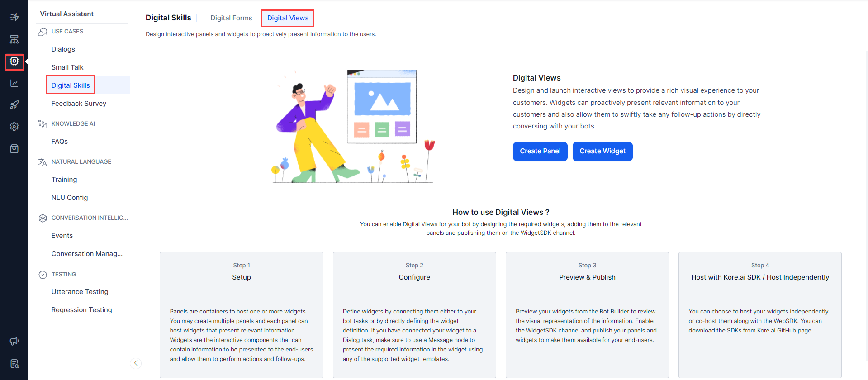Navigate to NLU Config
This screenshot has width=868, height=380.
click(70, 198)
